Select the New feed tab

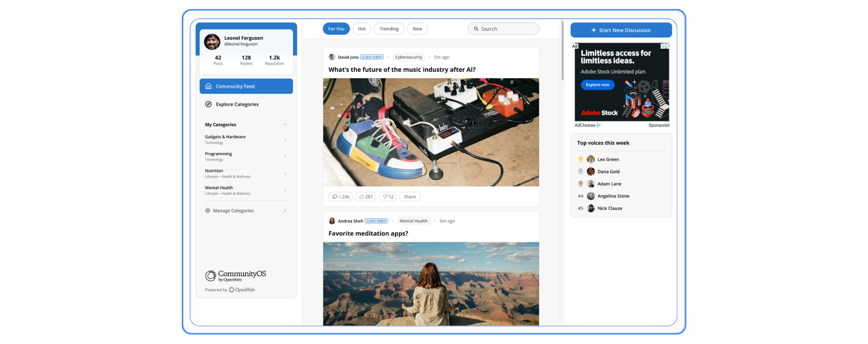click(x=417, y=29)
